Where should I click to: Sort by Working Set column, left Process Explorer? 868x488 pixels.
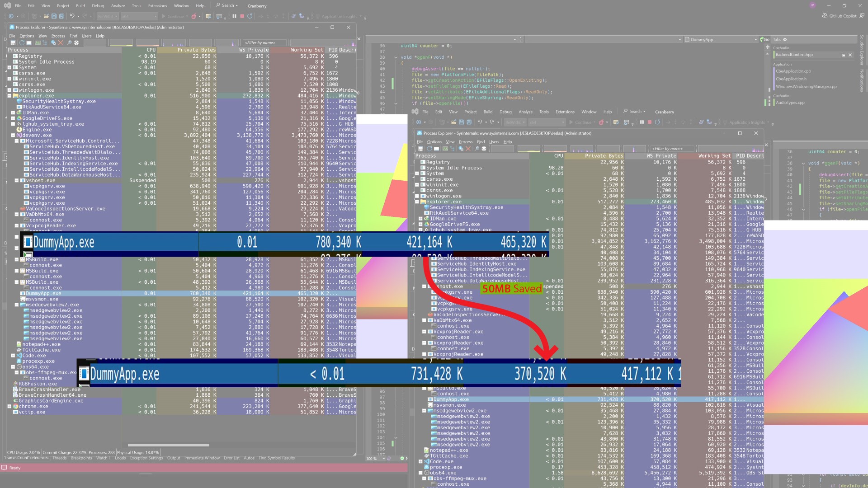tap(297, 50)
